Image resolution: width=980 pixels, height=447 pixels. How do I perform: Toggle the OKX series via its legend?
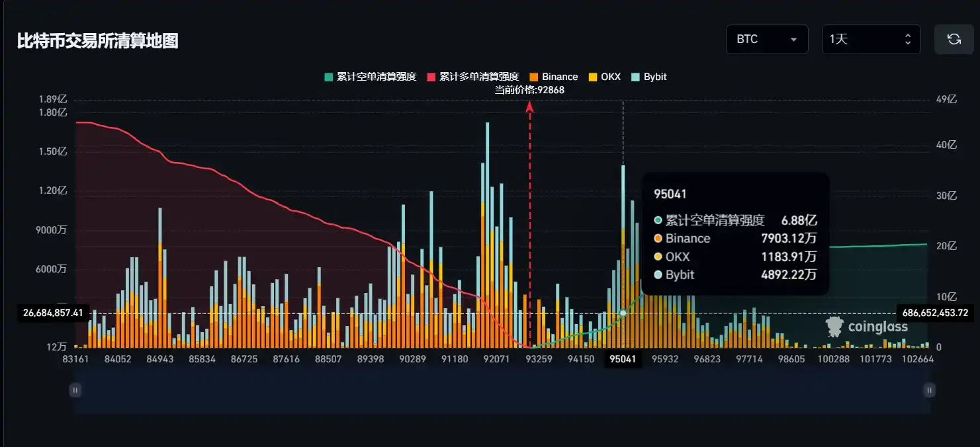coord(603,76)
